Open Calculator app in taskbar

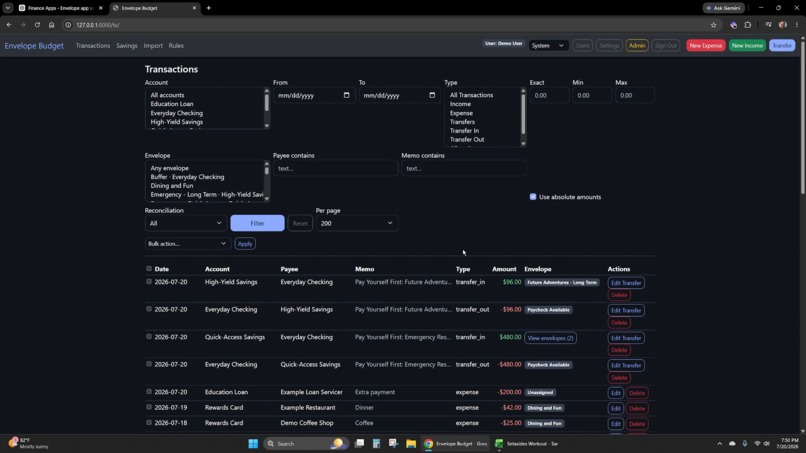(x=376, y=443)
